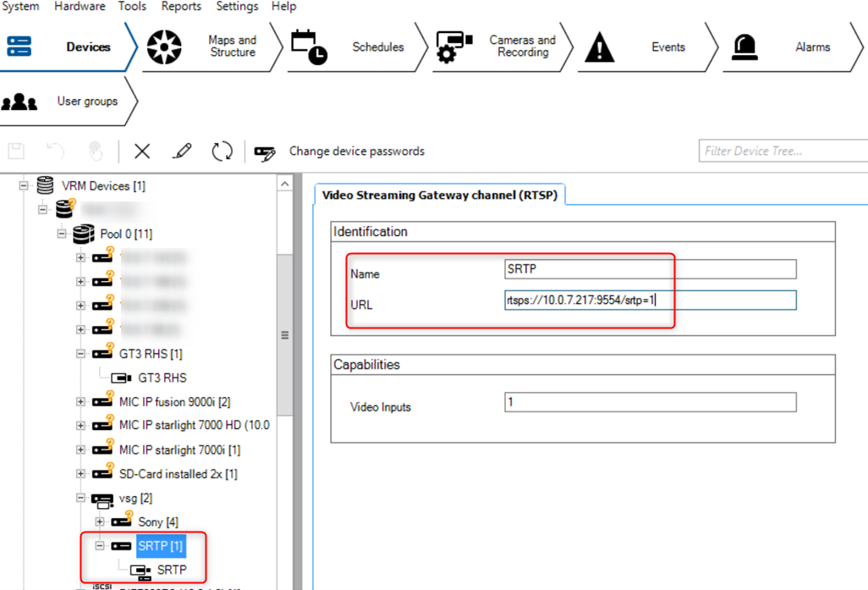Click the Alarms bell icon
The width and height of the screenshot is (868, 590).
744,47
